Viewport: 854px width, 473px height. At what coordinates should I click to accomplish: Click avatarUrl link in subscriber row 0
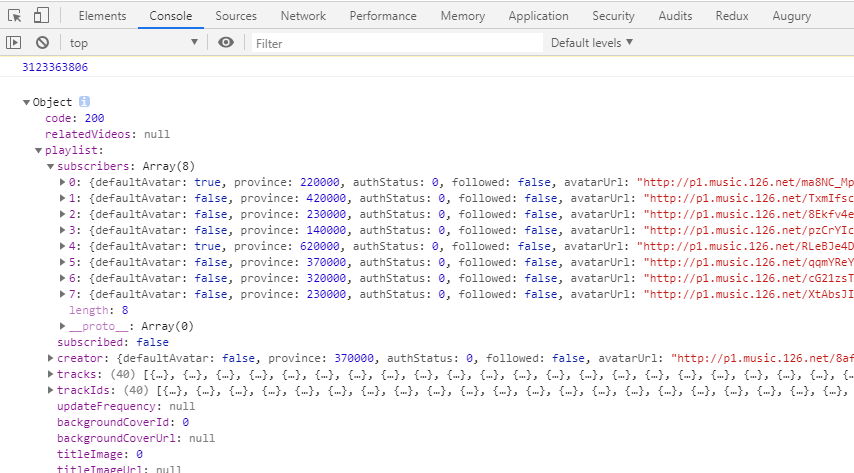tap(745, 182)
